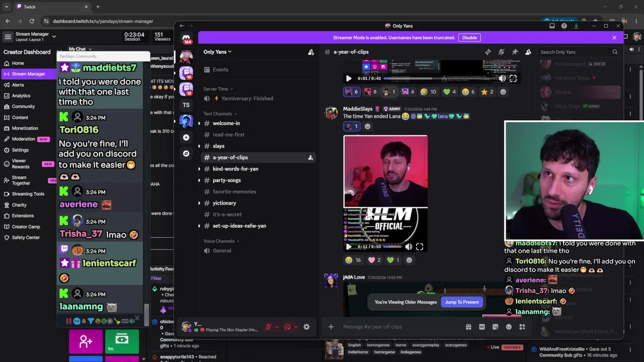
Task: Open headphone output options arrow
Action: point(295,327)
